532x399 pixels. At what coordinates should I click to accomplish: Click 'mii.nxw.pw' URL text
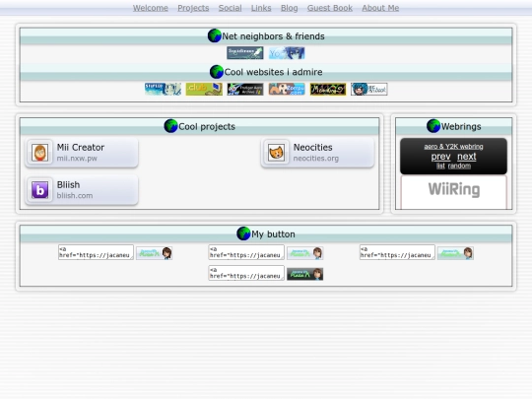77,158
